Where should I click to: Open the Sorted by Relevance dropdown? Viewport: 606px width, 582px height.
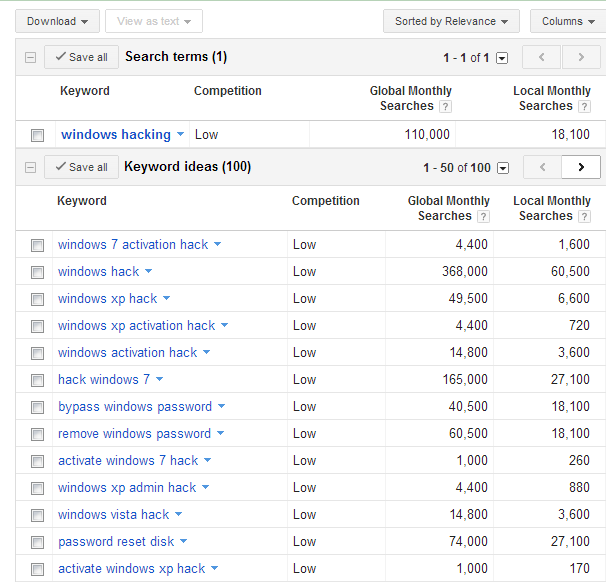pos(451,21)
